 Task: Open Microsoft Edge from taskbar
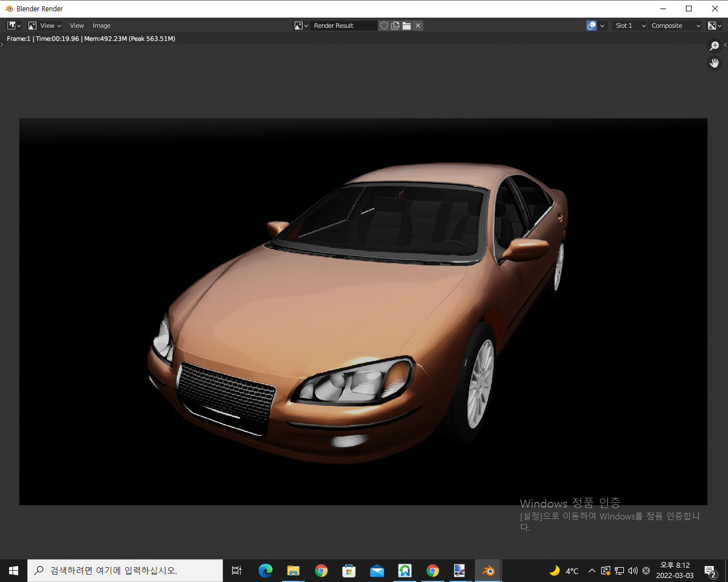click(265, 571)
